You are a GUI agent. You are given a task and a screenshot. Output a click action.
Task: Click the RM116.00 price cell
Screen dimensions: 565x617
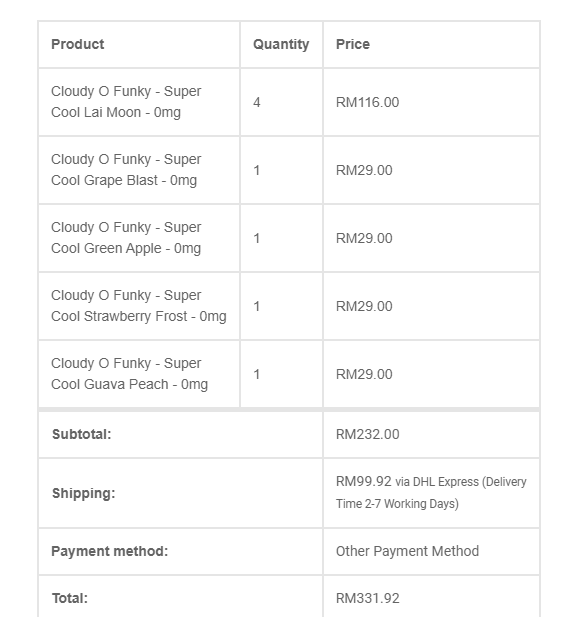(x=367, y=102)
